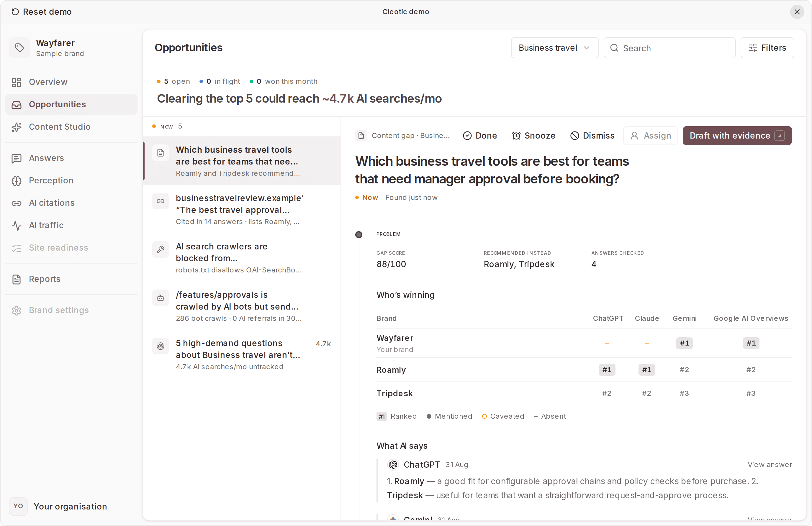
Task: Click the Content gap document icon
Action: click(361, 136)
